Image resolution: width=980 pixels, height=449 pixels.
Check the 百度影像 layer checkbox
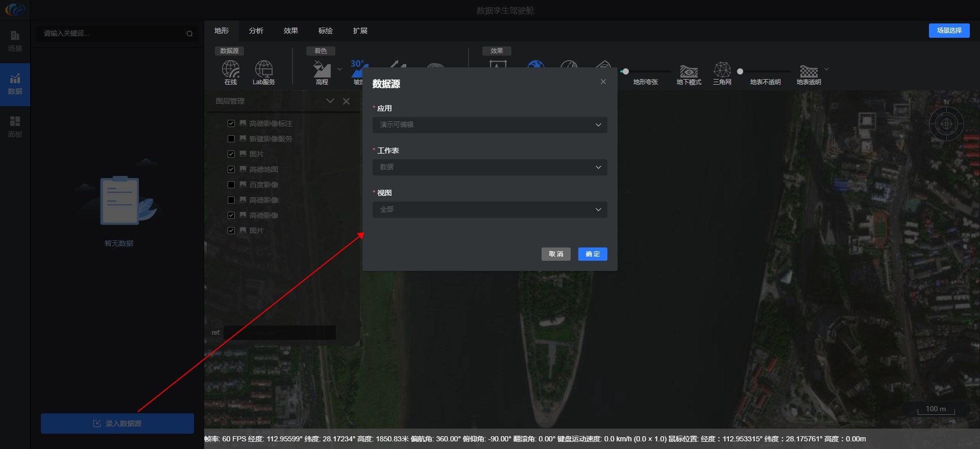(231, 185)
